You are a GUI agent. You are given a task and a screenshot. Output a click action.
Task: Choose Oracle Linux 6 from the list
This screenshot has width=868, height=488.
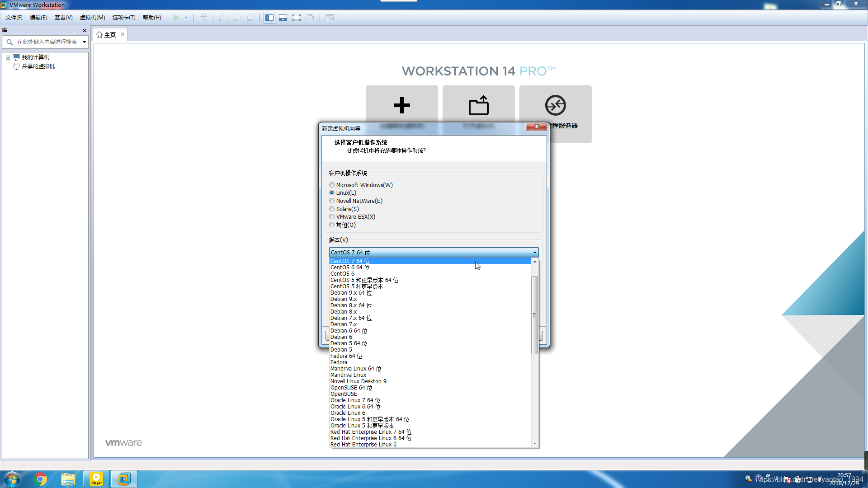click(x=430, y=413)
